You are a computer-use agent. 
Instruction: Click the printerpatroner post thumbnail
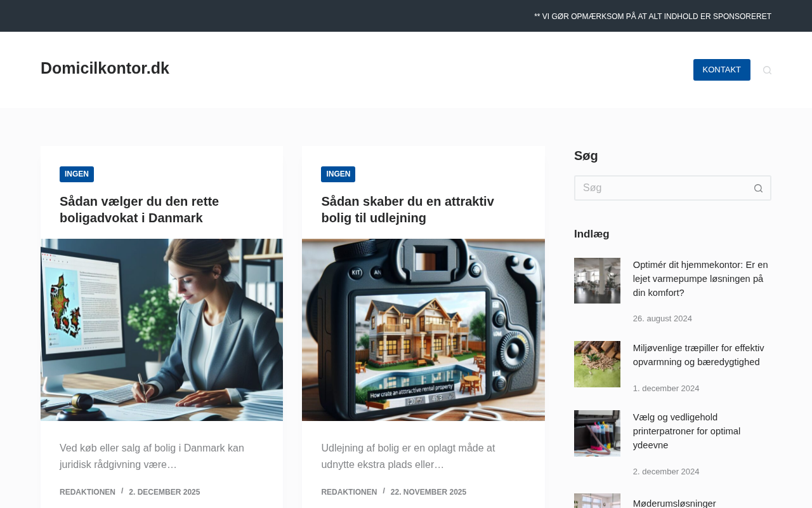coord(597,433)
